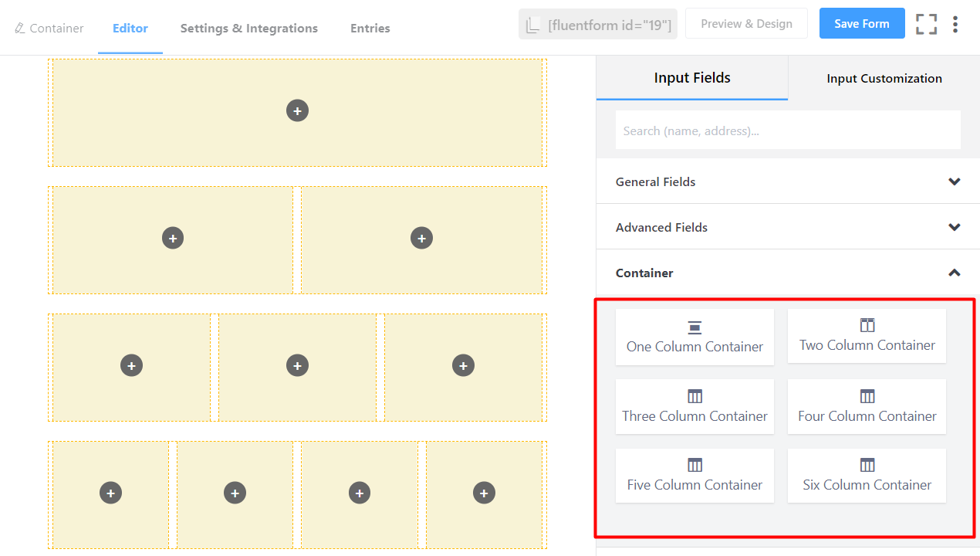
Task: Open the three-dot options menu
Action: tap(955, 24)
